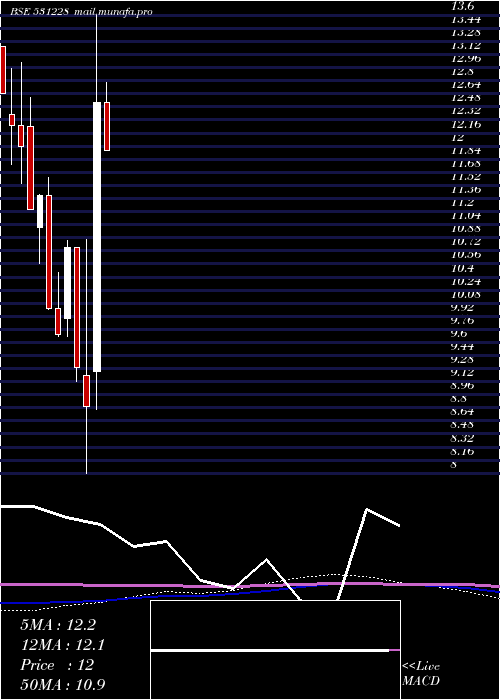Viewport: 500px width, 700px height.
Task: Select the 13.6 price axis label
Action: [464, 6]
